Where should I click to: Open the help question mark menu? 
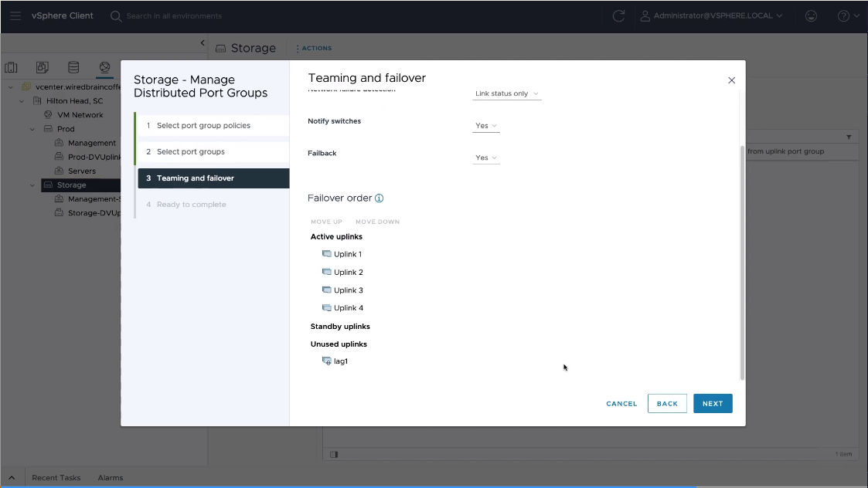click(844, 15)
